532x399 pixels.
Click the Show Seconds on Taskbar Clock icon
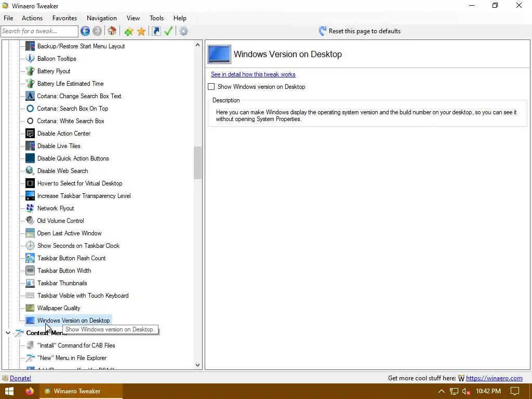click(30, 246)
